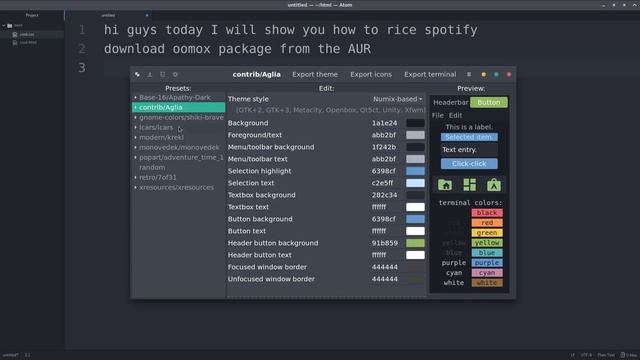Image resolution: width=640 pixels, height=360 pixels.
Task: Click the square rename icon in oomox toolbar
Action: [x=162, y=74]
